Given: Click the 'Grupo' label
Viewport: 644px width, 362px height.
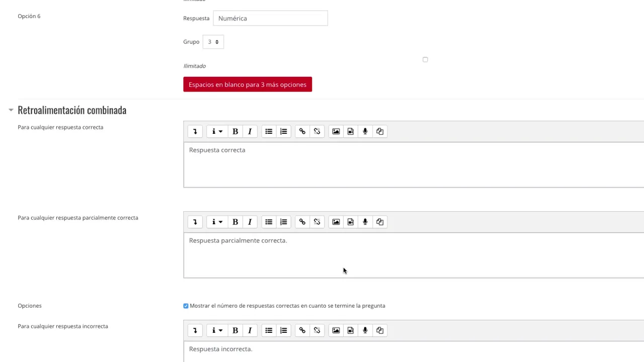Looking at the screenshot, I should [191, 42].
